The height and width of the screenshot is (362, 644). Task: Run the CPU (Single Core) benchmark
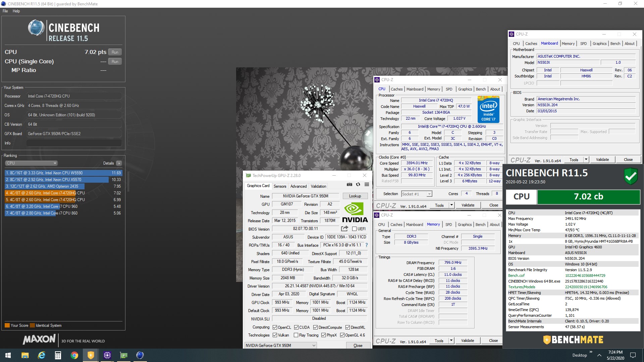click(115, 62)
